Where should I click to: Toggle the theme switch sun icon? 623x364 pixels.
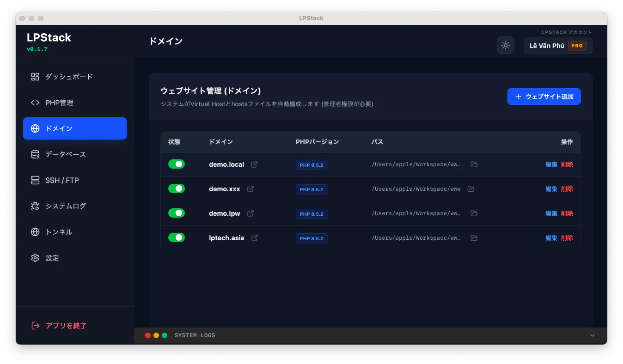coord(505,45)
